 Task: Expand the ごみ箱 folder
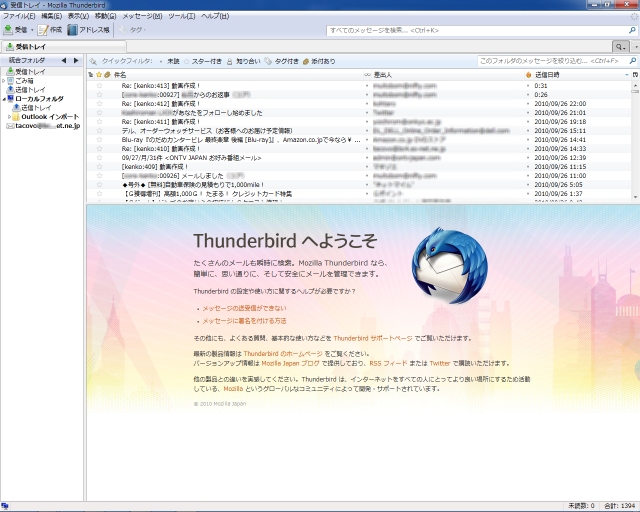[4, 81]
